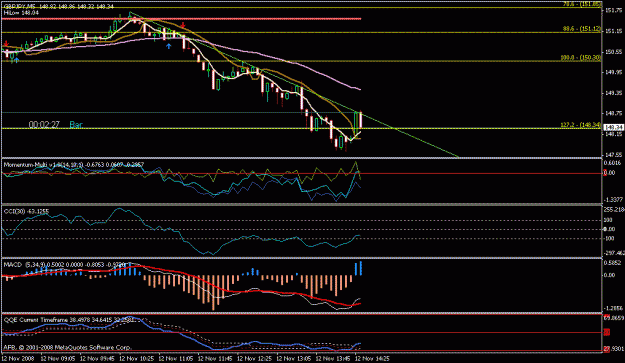Click the 12 Nov 2008 time axis label
Image resolution: width=625 pixels, height=363 pixels.
pos(19,358)
